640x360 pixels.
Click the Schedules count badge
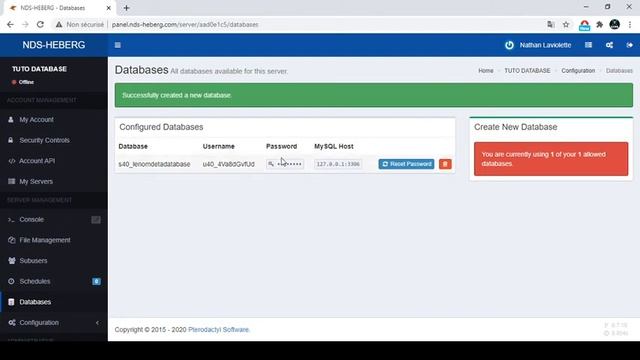pyautogui.click(x=96, y=281)
